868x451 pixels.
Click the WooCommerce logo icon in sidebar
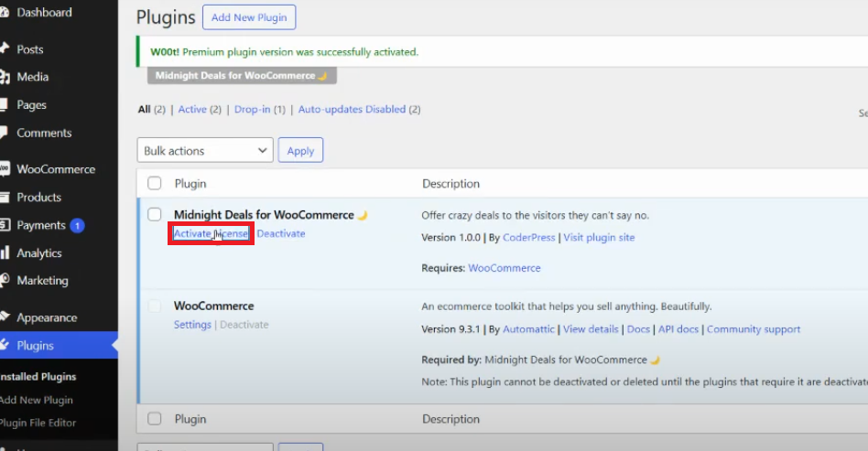pos(5,169)
